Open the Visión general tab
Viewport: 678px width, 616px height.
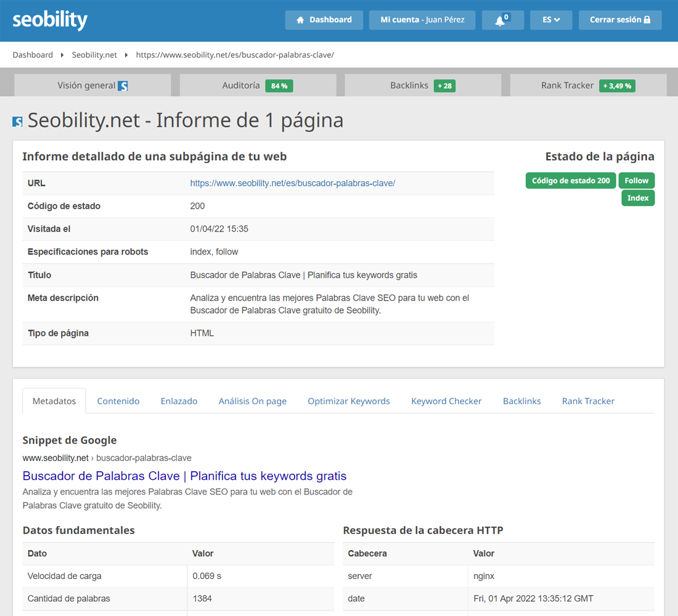pos(92,85)
